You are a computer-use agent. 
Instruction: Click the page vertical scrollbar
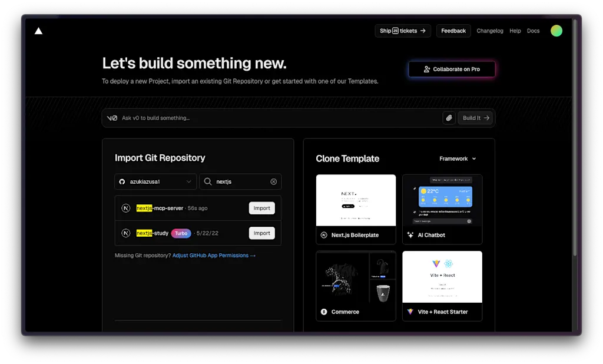(x=575, y=138)
